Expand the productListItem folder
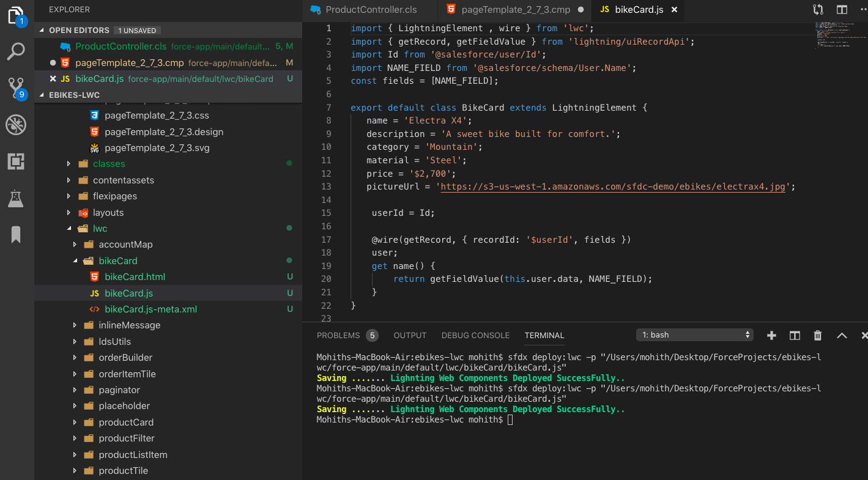This screenshot has width=868, height=480. [x=75, y=455]
